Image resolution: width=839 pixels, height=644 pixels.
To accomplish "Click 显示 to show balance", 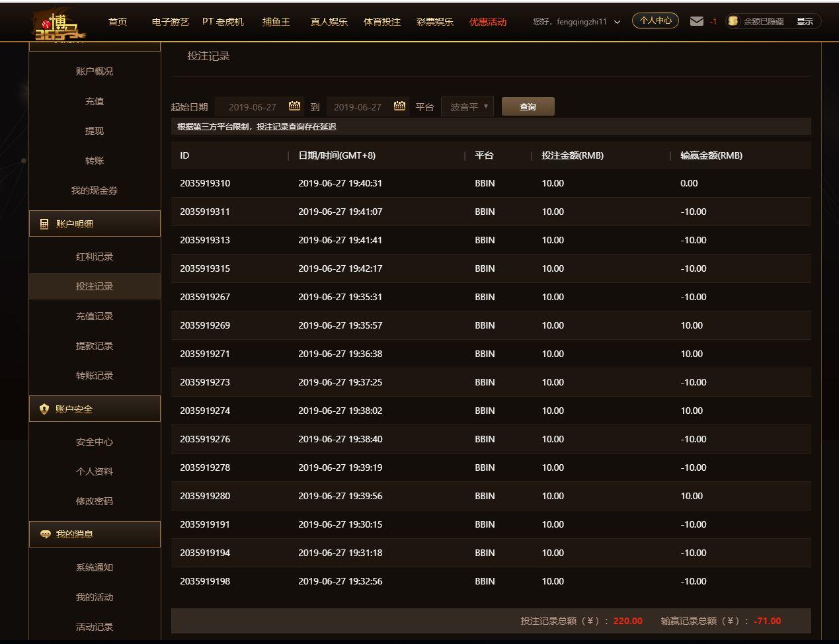I will (x=805, y=22).
